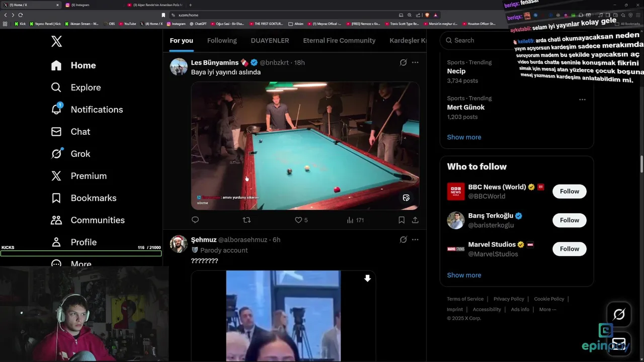The height and width of the screenshot is (362, 644).
Task: Bookmark Les Bünyamins' post
Action: click(x=401, y=220)
